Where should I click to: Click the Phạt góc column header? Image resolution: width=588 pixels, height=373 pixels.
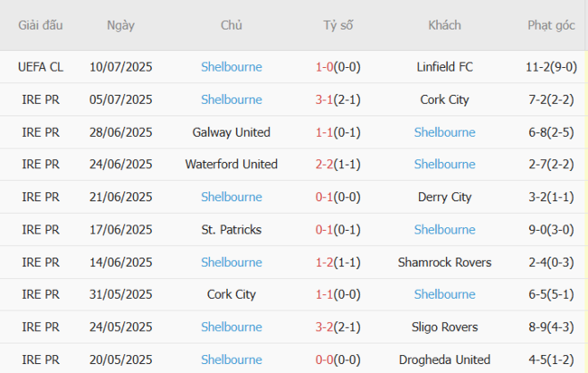click(x=551, y=25)
